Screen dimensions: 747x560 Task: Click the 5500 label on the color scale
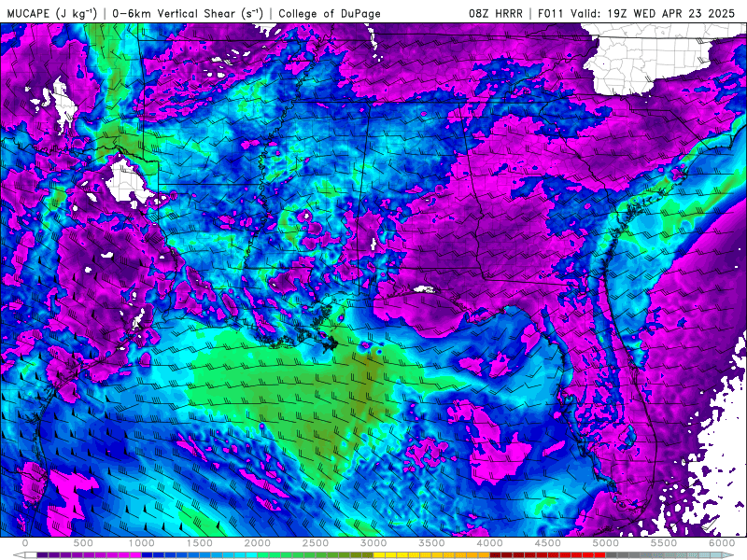pos(664,543)
